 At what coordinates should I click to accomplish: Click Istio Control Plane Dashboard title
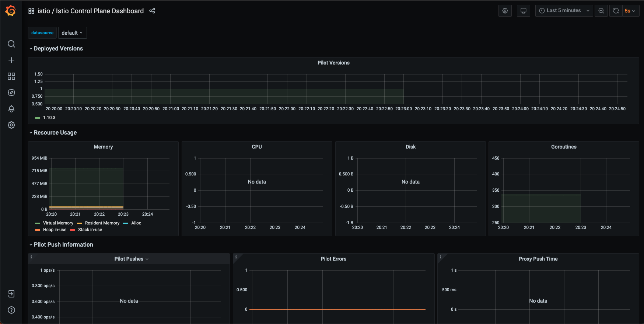100,11
